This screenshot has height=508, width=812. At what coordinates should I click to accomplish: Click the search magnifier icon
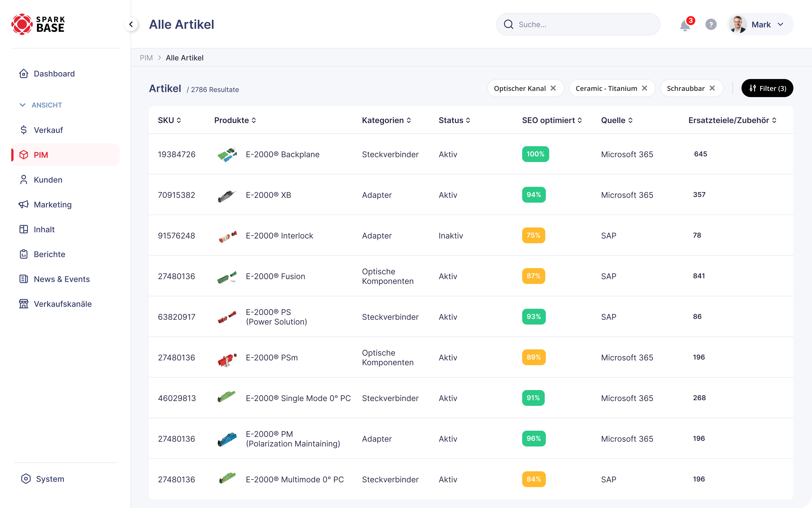pos(508,24)
